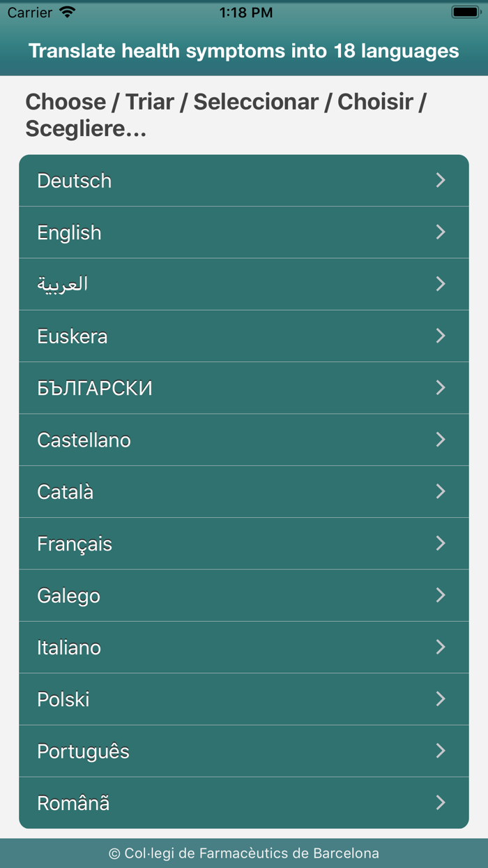The width and height of the screenshot is (488, 868).
Task: Click the header banner about 18 languages
Action: 244,50
